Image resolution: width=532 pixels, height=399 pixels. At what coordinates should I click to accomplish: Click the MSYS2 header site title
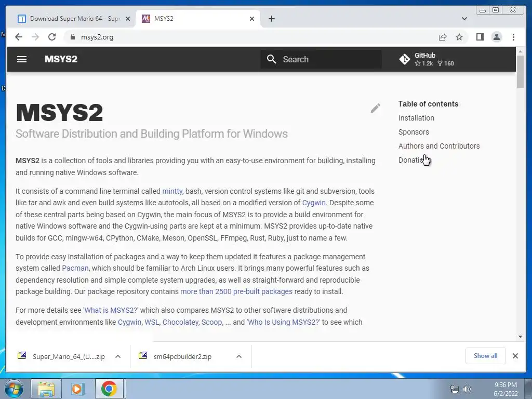tap(61, 59)
